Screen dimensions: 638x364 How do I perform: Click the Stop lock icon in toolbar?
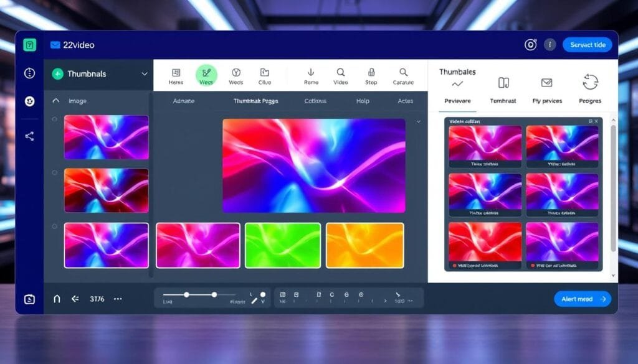click(371, 73)
